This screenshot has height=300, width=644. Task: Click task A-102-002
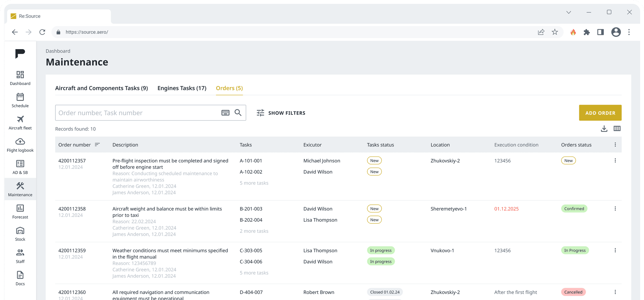(251, 172)
